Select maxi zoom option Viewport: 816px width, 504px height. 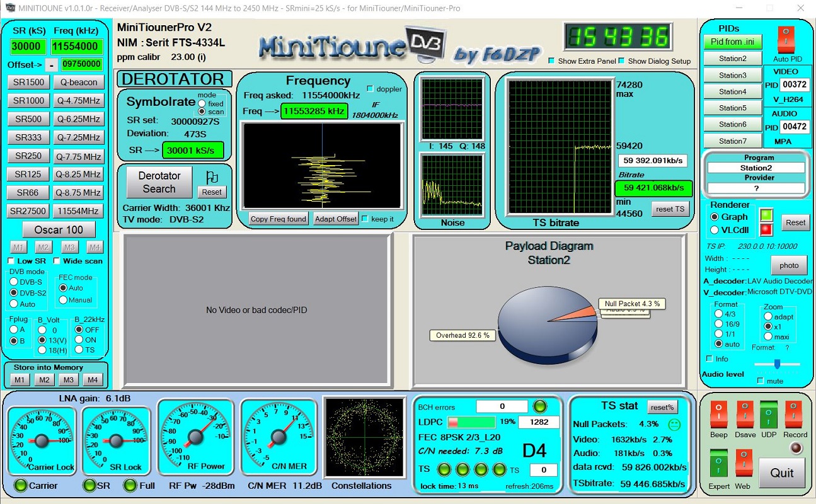[767, 337]
